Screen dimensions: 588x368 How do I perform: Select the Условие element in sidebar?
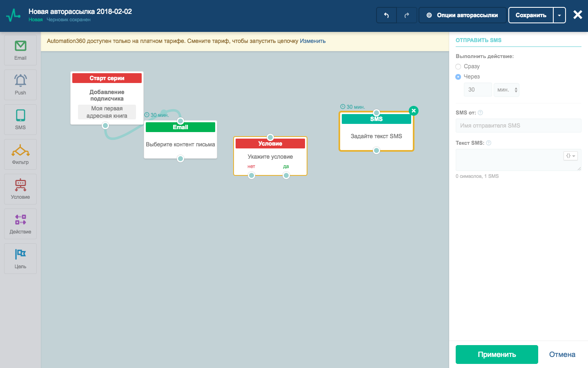tap(20, 189)
